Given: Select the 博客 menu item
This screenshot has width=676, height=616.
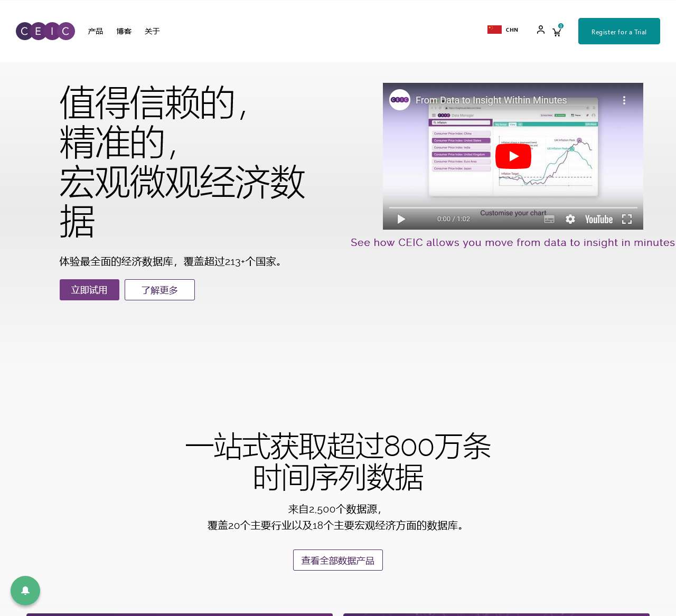Looking at the screenshot, I should (x=124, y=31).
